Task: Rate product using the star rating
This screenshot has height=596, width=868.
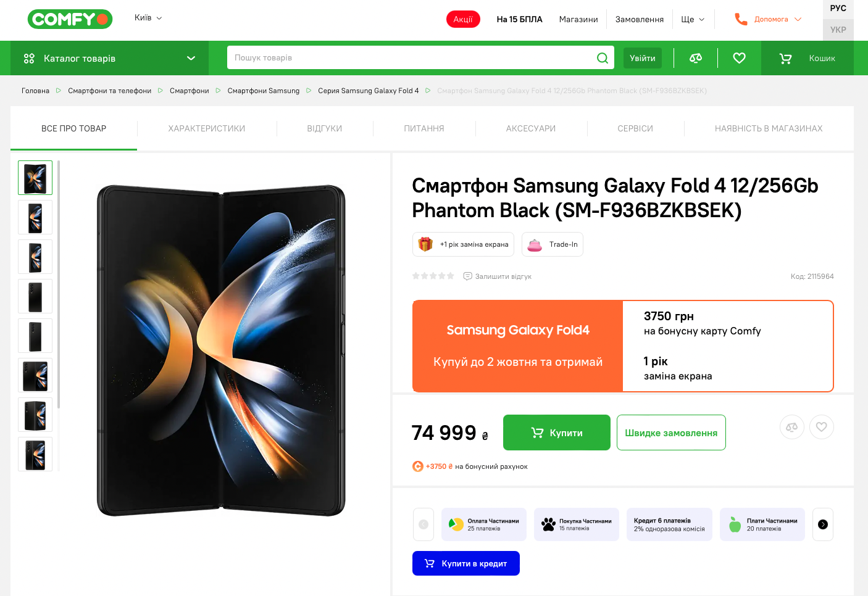Action: coord(433,276)
